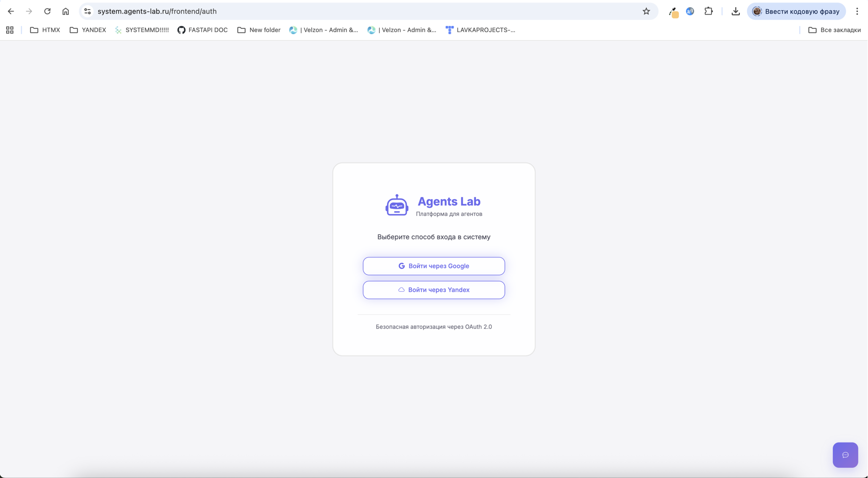Viewport: 868px width, 478px height.
Task: Click the Agents Lab robot logo
Action: coord(397,206)
